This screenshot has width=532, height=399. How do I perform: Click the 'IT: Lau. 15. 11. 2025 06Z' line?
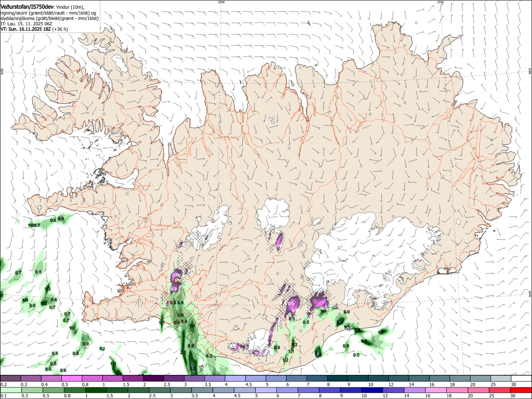click(x=27, y=24)
